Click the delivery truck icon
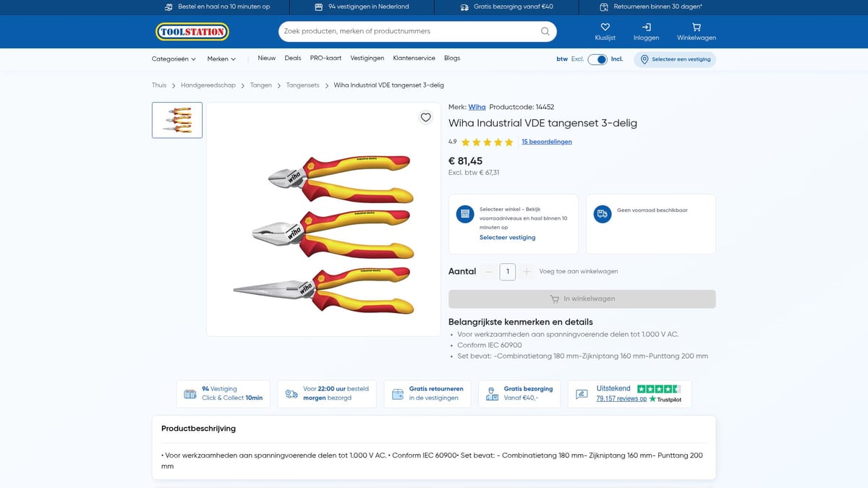 click(602, 214)
